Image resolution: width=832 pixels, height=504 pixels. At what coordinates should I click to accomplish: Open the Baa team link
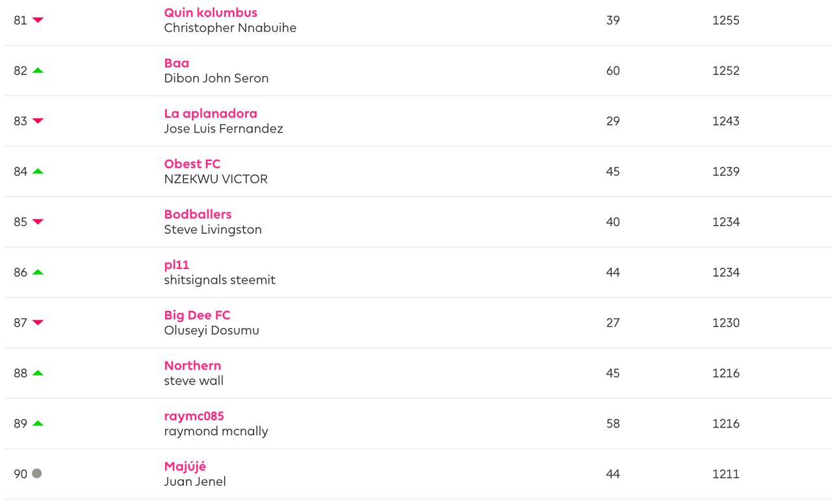click(x=177, y=63)
